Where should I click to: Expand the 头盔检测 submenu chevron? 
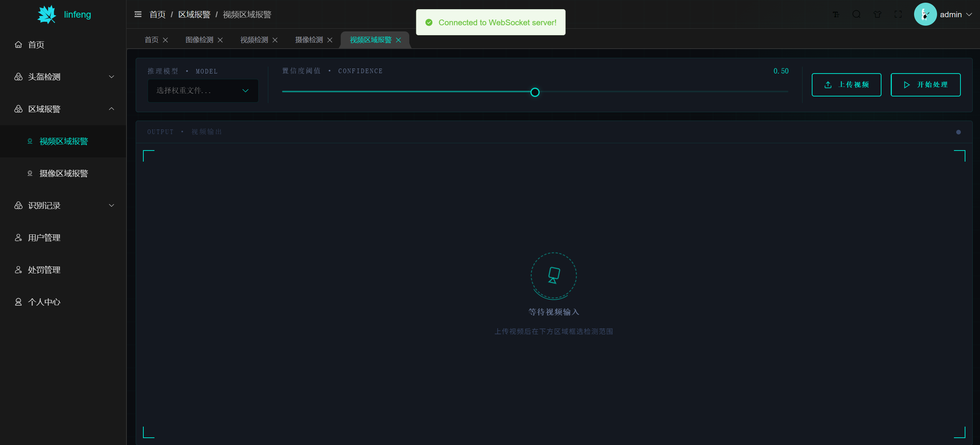(x=112, y=77)
